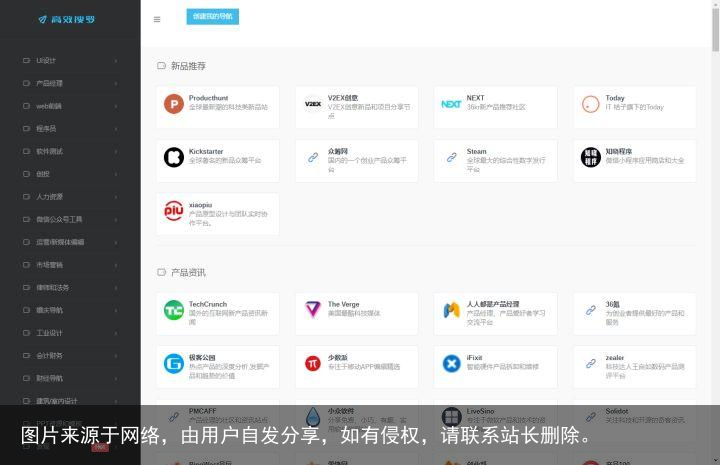Expand the 工业设计 sidebar chevron
Image resolution: width=720 pixels, height=465 pixels.
[116, 333]
